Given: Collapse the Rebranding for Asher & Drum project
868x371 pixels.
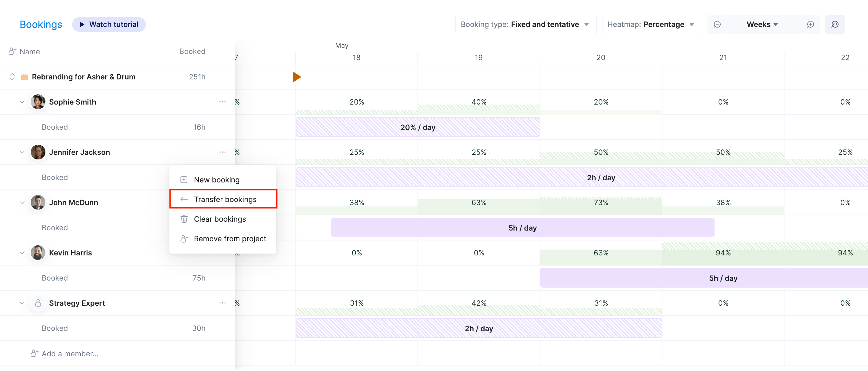Looking at the screenshot, I should [x=12, y=77].
